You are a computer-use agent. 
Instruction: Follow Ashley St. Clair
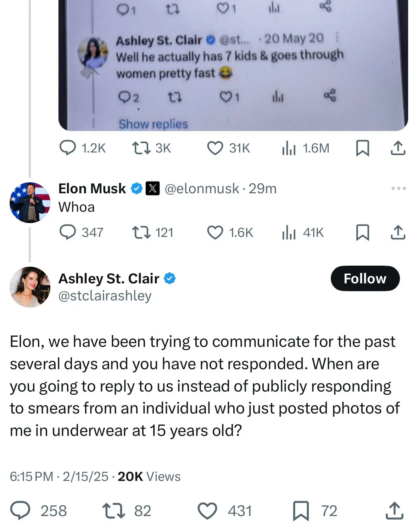click(365, 278)
